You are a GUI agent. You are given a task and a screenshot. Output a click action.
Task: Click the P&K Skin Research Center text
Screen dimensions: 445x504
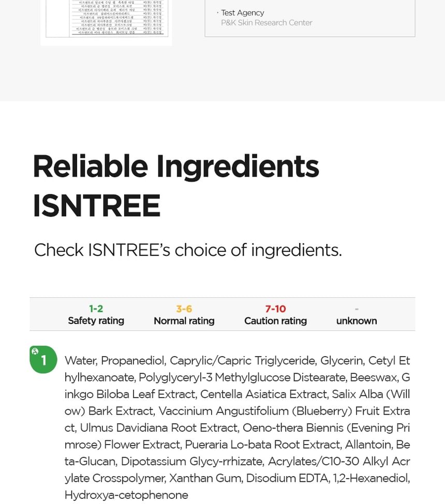(x=266, y=23)
